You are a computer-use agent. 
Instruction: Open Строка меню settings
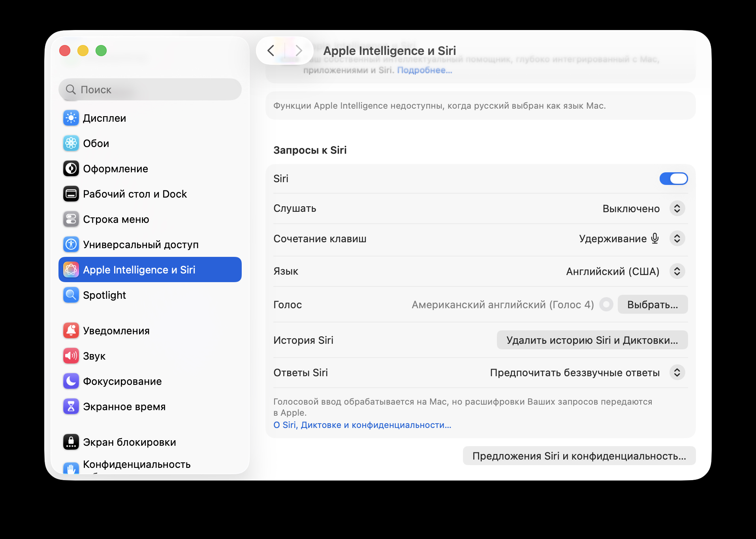pos(150,219)
